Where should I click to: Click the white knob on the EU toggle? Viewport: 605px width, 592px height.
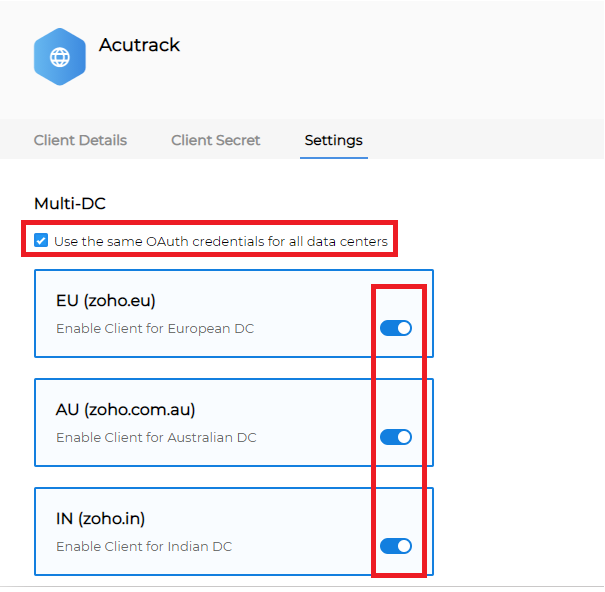[404, 328]
